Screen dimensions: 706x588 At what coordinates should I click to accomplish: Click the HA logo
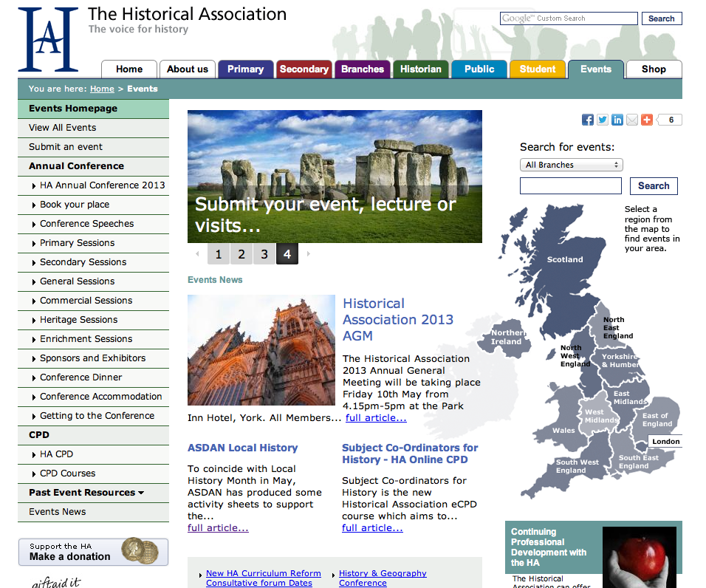pos(48,39)
